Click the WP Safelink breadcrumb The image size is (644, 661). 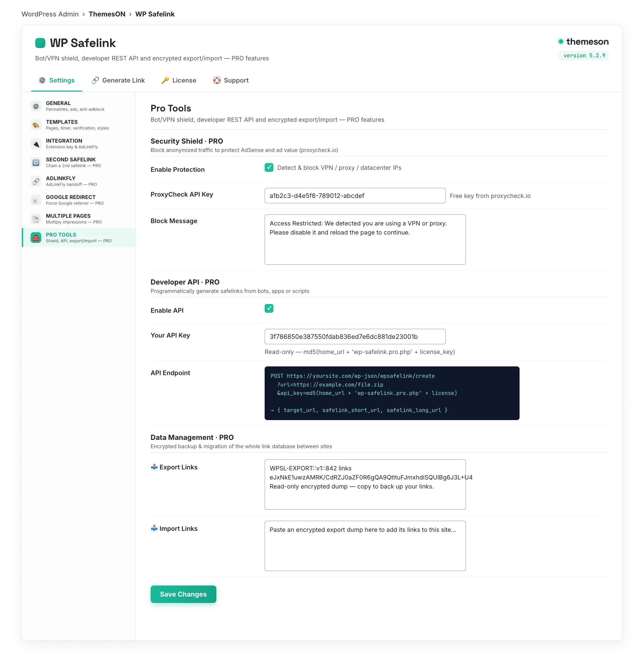click(x=155, y=14)
